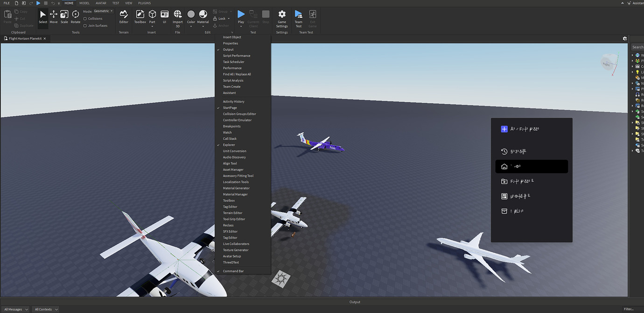Choose Insert Object from the menu

[x=243, y=37]
